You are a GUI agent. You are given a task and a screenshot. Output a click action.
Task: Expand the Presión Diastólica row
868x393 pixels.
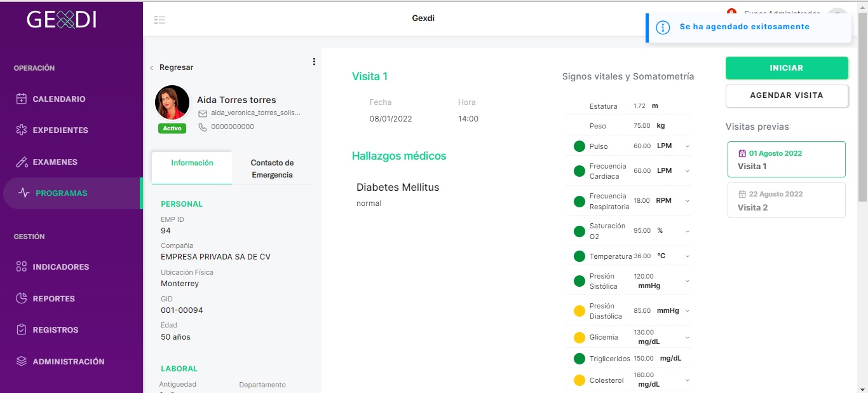pyautogui.click(x=687, y=311)
